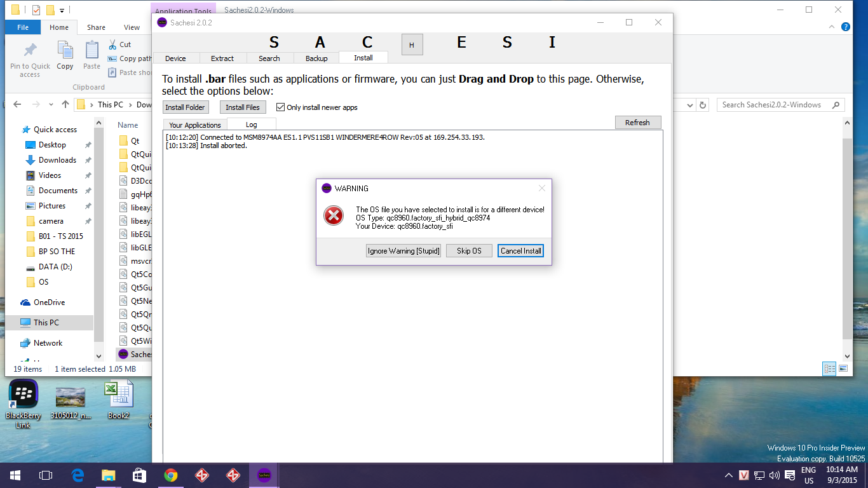Open Microsoft Edge from taskbar
Viewport: 868px width, 488px height.
(x=78, y=475)
